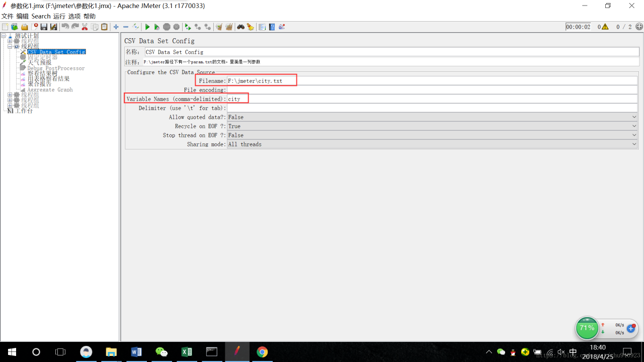644x362 pixels.
Task: Select the 用表格察看结果 listener
Action: point(48,78)
